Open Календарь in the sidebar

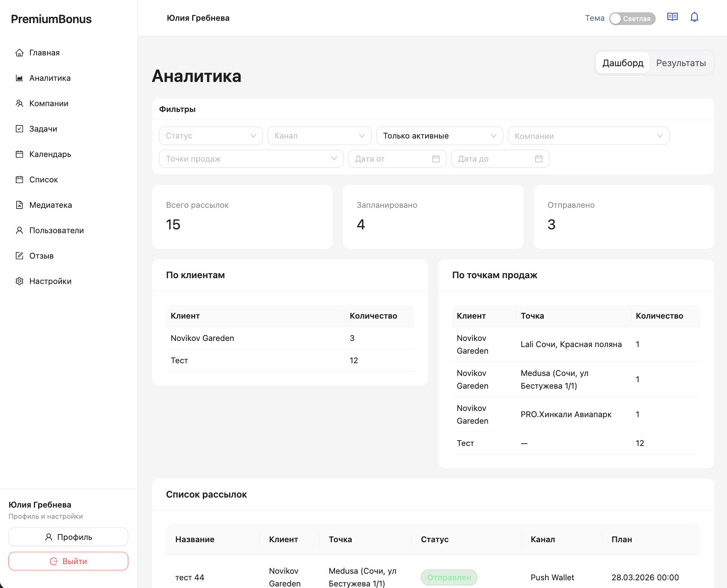[50, 154]
